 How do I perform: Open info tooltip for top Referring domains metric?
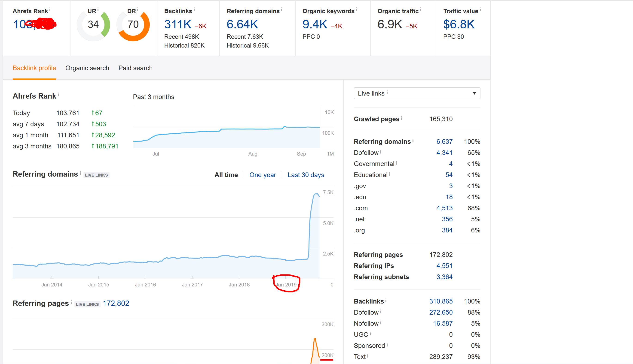pos(281,9)
